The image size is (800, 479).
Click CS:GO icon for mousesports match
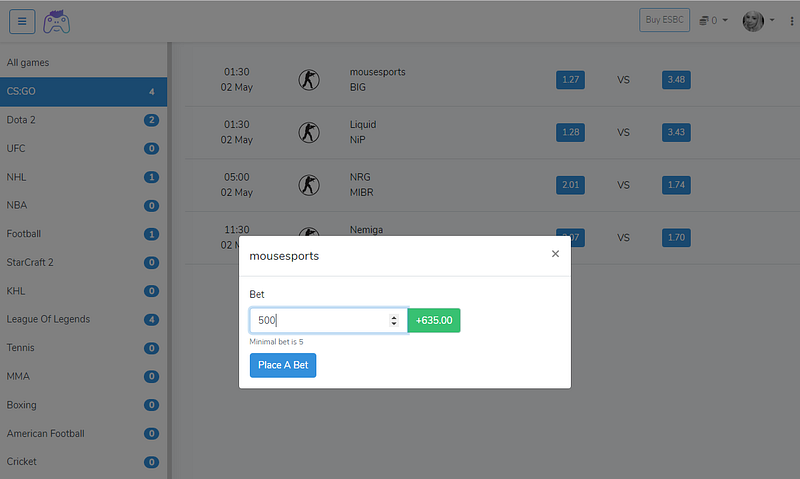point(309,80)
